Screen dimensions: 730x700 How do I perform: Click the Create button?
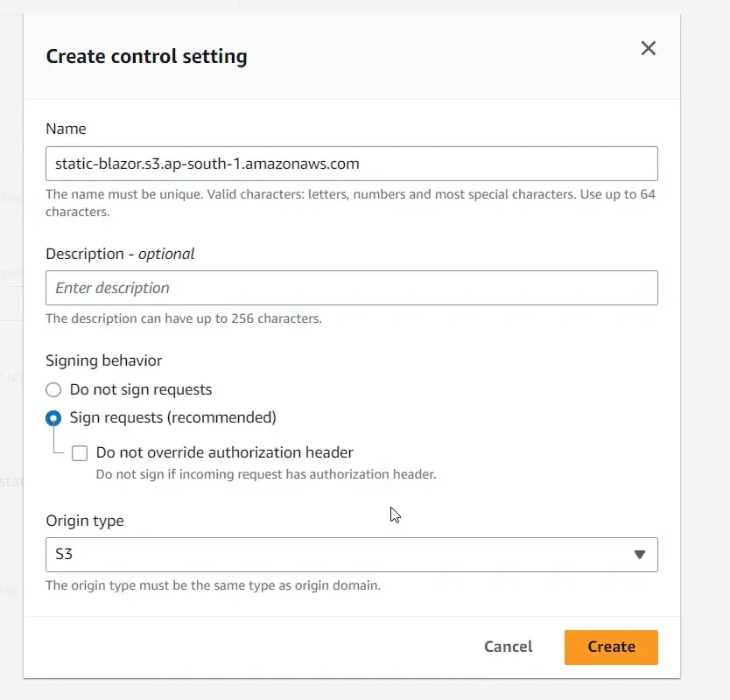click(x=610, y=647)
